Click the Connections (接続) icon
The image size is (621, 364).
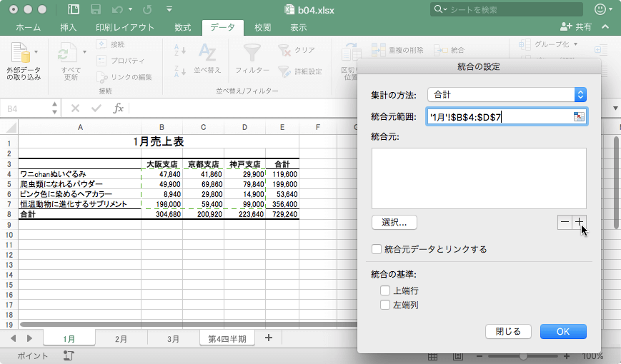click(x=101, y=44)
